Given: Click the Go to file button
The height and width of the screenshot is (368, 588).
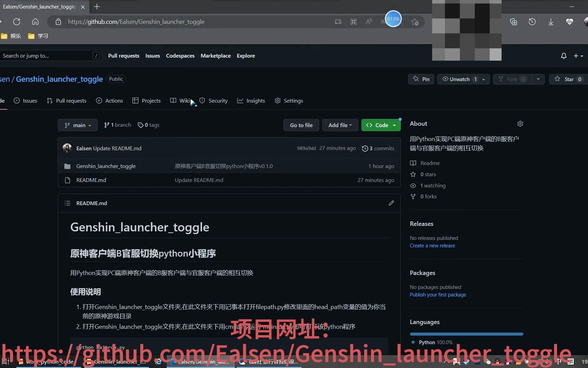Looking at the screenshot, I should pyautogui.click(x=301, y=125).
